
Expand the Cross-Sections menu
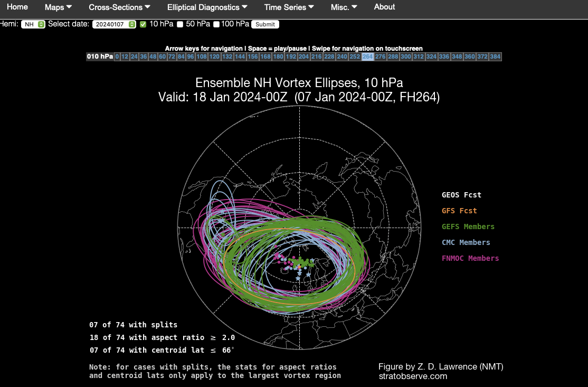pyautogui.click(x=119, y=7)
